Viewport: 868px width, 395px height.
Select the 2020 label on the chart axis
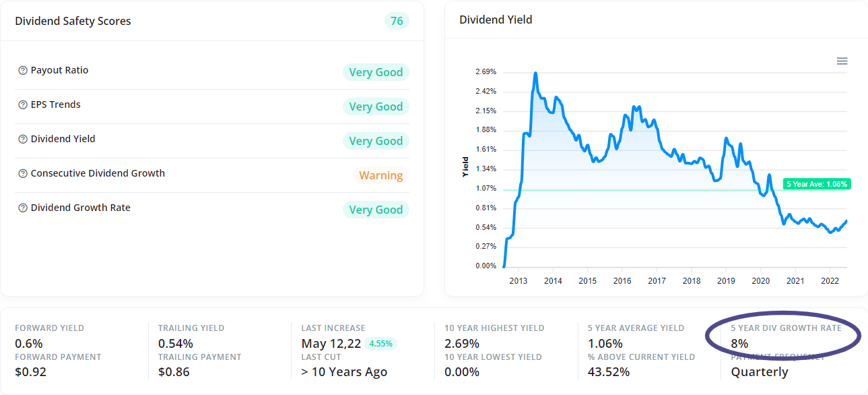click(x=761, y=280)
